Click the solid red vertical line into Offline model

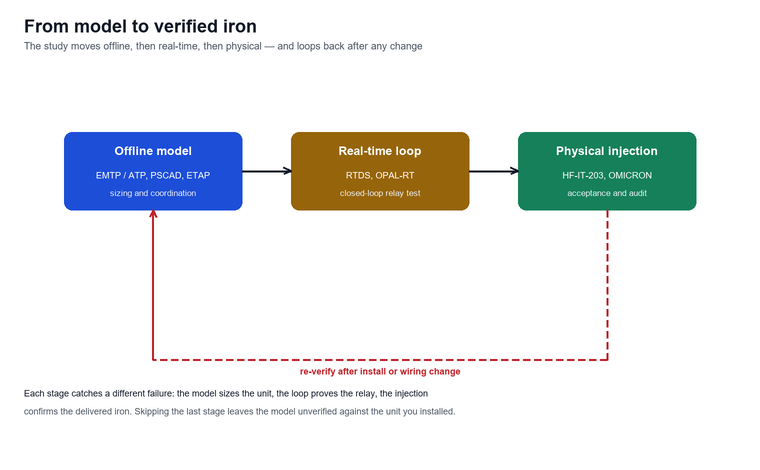153,288
